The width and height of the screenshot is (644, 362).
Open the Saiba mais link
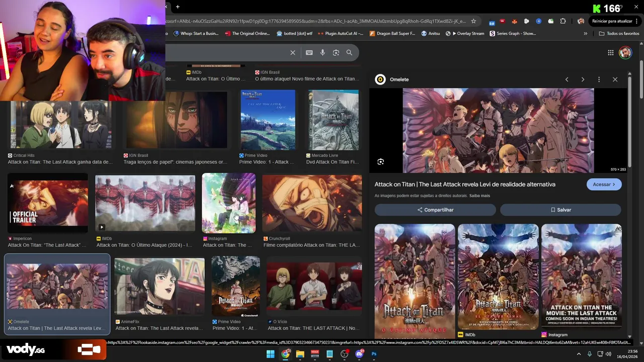[x=479, y=196]
